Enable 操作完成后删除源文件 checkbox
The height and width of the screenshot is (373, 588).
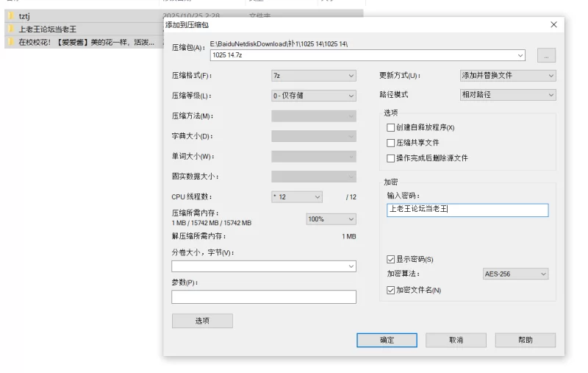[x=391, y=158]
